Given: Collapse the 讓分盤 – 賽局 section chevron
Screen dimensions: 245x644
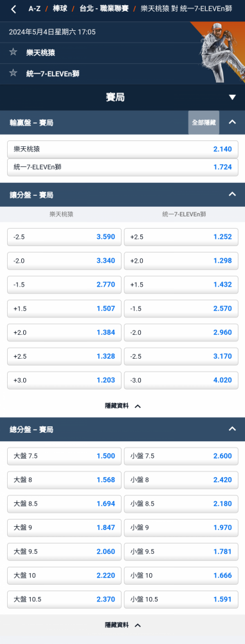Looking at the screenshot, I should pos(232,194).
